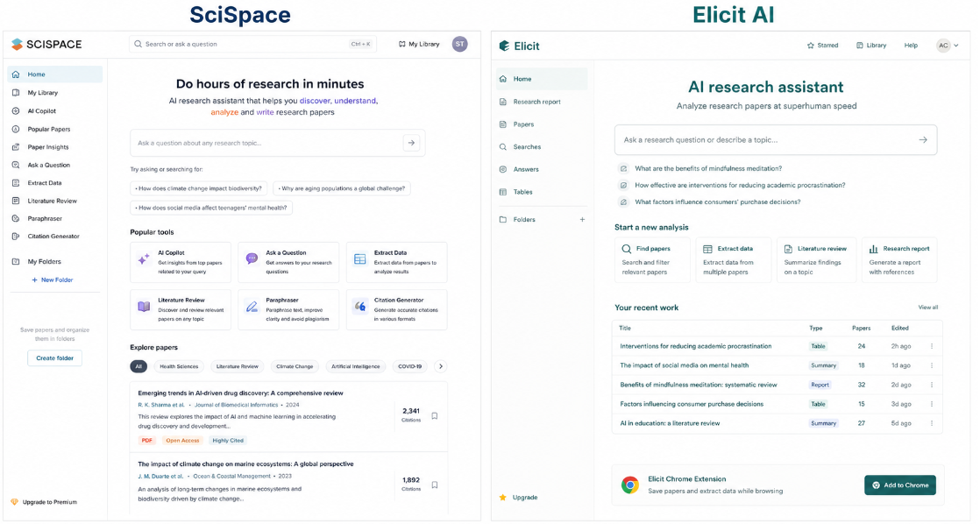The width and height of the screenshot is (980, 524).
Task: Click Ask a Question icon in SciSpace sidebar
Action: click(16, 165)
